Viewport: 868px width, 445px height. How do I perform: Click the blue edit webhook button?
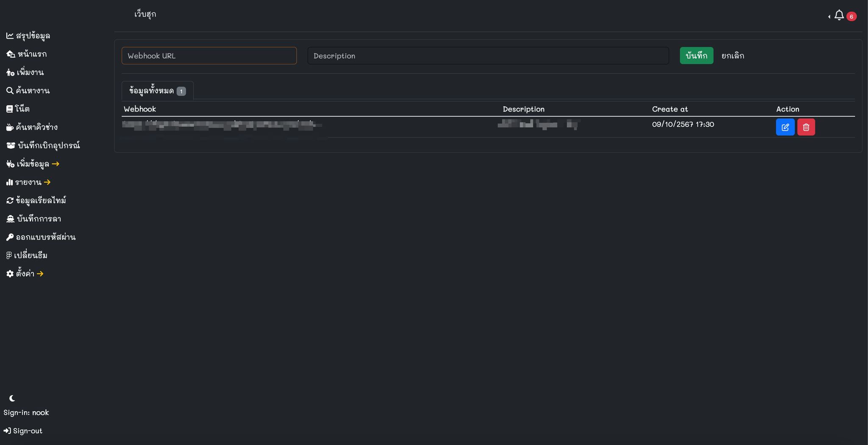[x=785, y=127]
